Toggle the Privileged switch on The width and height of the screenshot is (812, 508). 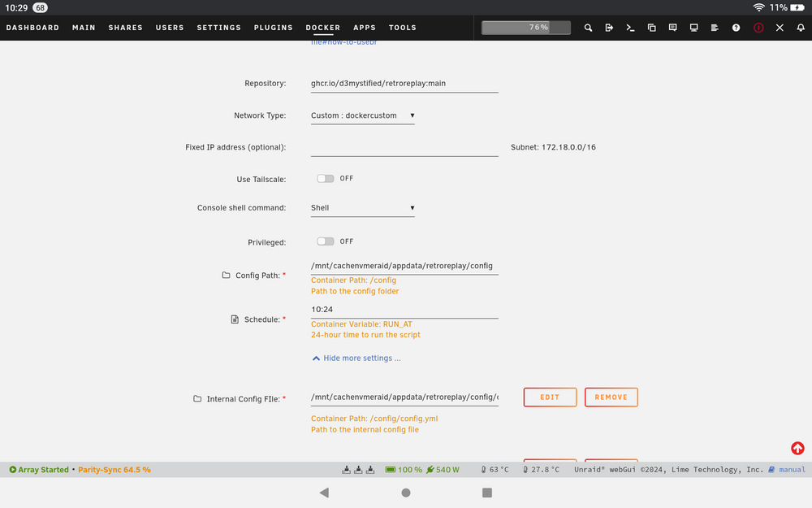[x=326, y=241]
